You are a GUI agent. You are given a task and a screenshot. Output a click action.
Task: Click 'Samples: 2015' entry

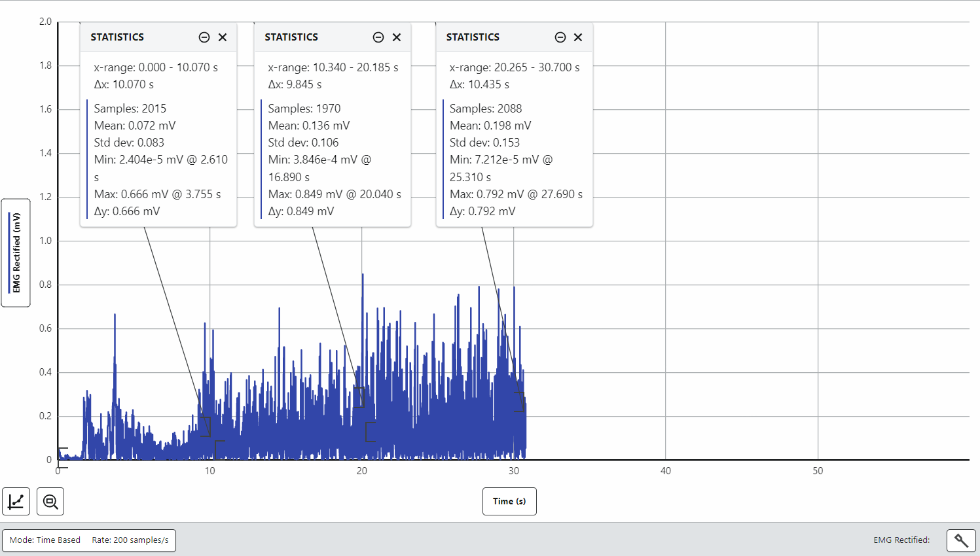click(130, 109)
